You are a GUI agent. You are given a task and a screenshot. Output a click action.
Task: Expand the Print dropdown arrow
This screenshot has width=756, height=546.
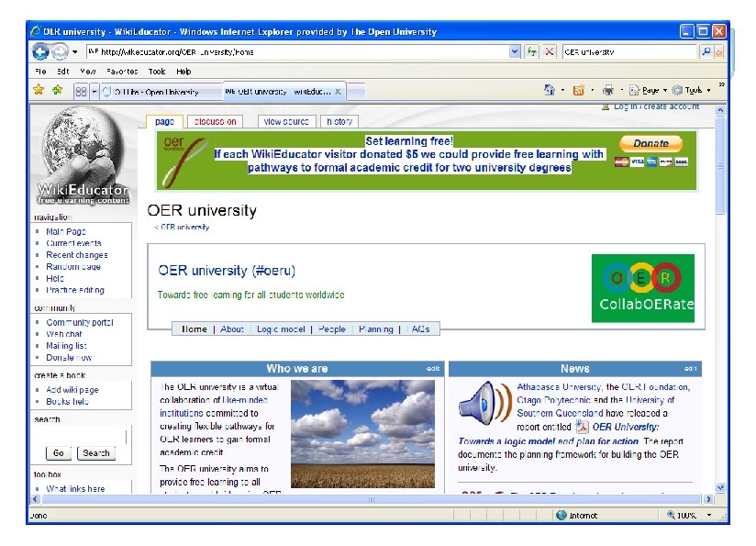(621, 90)
